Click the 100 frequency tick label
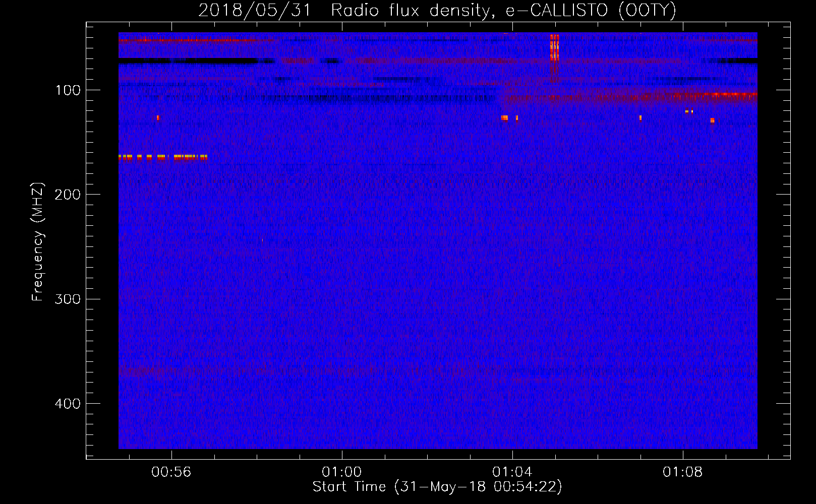The height and width of the screenshot is (504, 816). pos(68,90)
